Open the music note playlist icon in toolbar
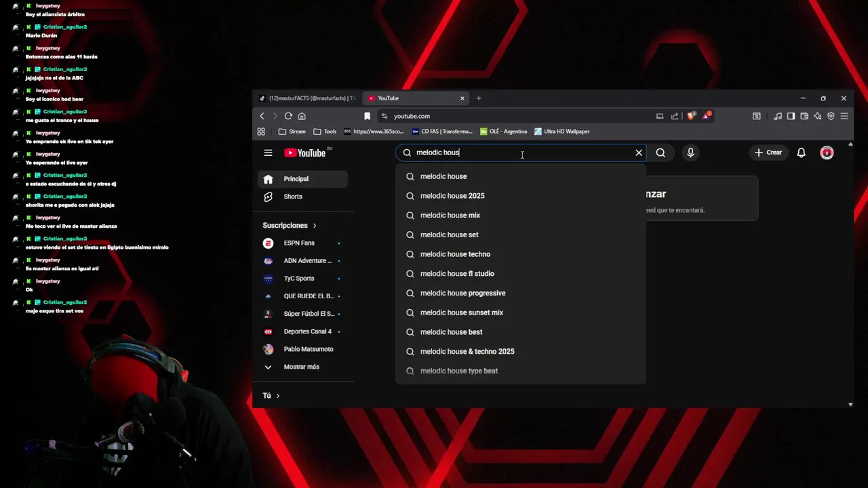 (x=778, y=116)
